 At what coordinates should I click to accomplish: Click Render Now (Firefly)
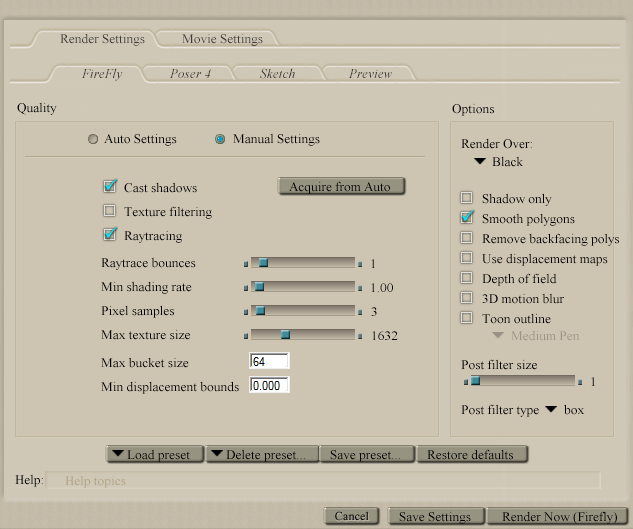coord(558,516)
